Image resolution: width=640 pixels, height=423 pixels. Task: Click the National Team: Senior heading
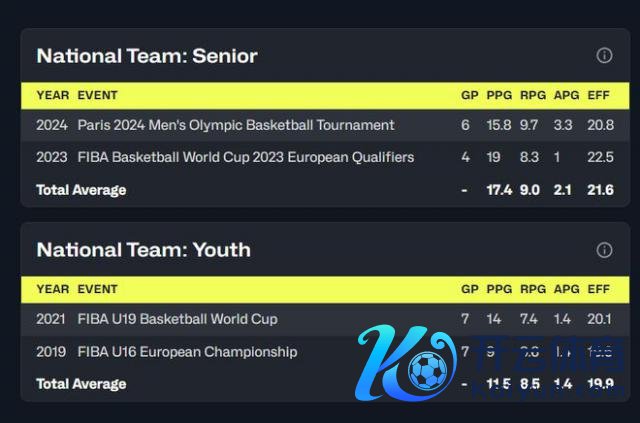coord(147,56)
